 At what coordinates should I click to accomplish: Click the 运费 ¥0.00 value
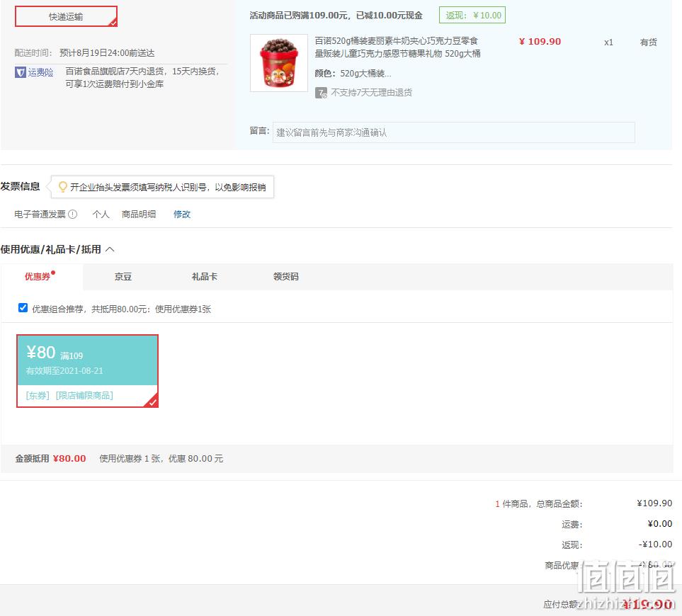659,523
